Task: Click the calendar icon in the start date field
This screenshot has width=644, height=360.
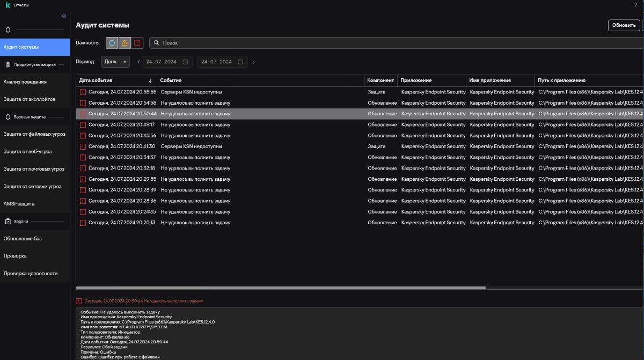Action: click(x=185, y=62)
